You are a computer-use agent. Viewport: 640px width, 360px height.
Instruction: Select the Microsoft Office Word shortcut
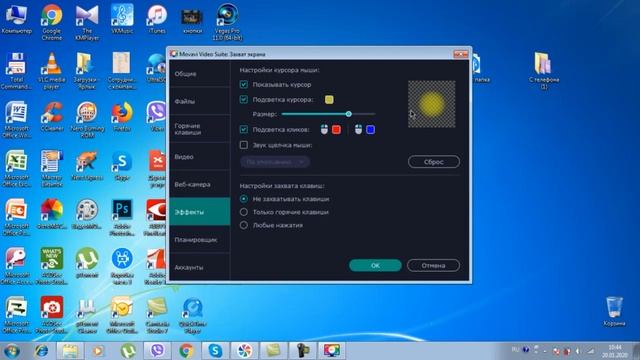coord(16,120)
